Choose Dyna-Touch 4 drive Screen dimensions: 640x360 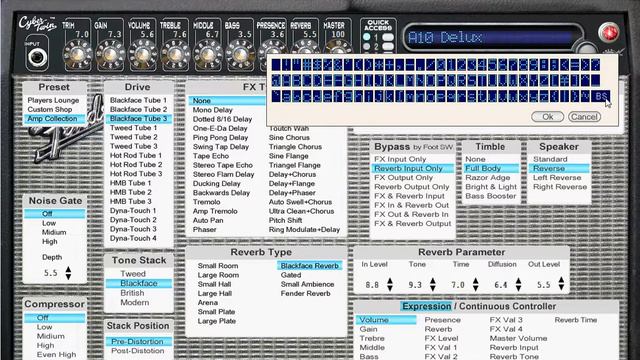coord(133,238)
